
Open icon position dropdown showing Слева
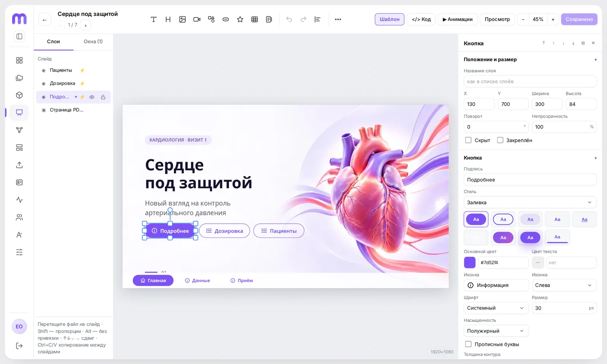564,285
